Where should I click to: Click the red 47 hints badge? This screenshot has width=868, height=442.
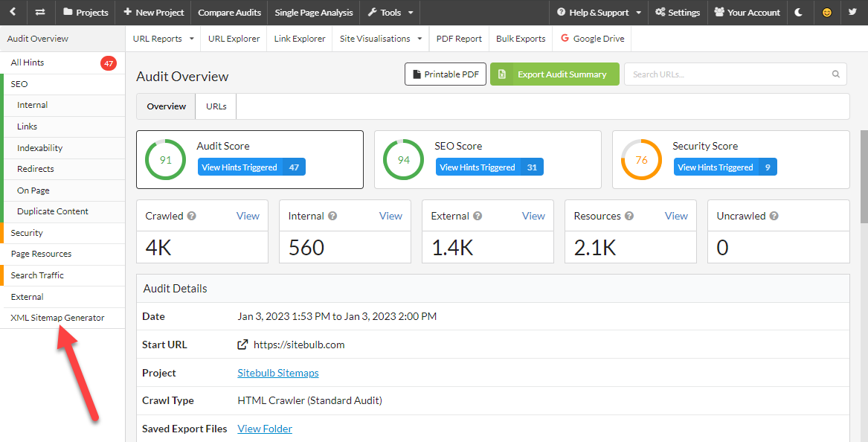[109, 63]
